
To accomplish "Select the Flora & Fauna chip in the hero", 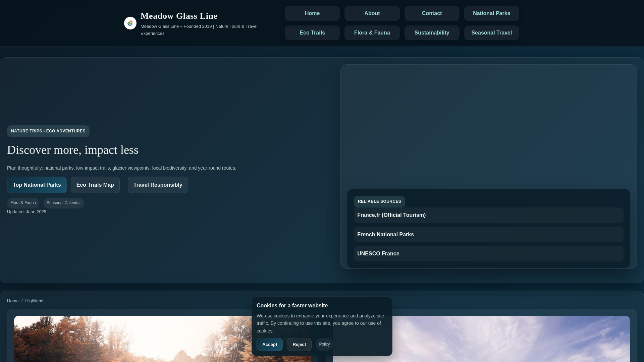I will tap(23, 203).
